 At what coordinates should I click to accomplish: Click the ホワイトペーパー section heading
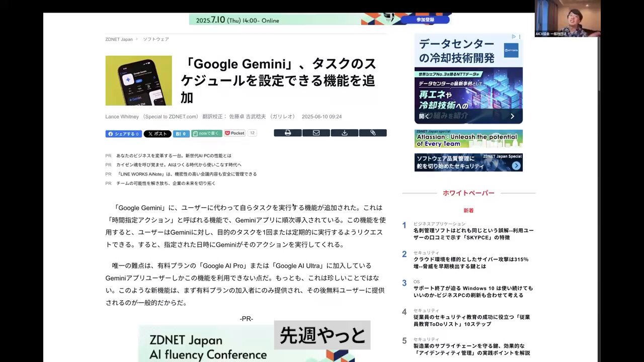pos(468,193)
